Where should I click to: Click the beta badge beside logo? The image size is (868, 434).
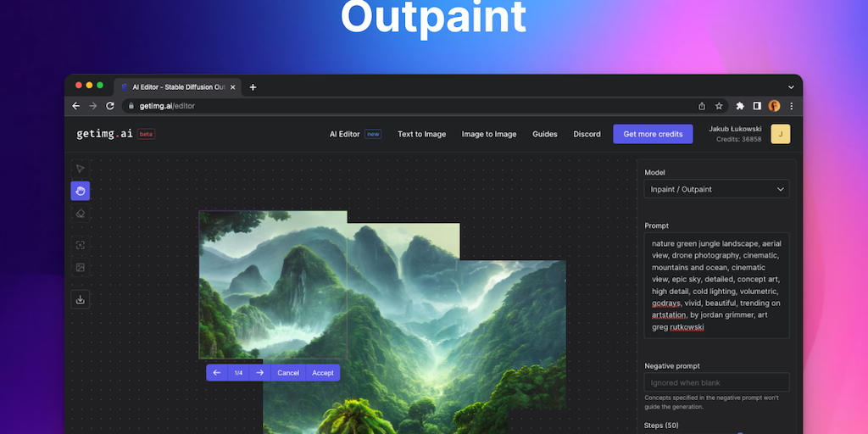pos(146,134)
